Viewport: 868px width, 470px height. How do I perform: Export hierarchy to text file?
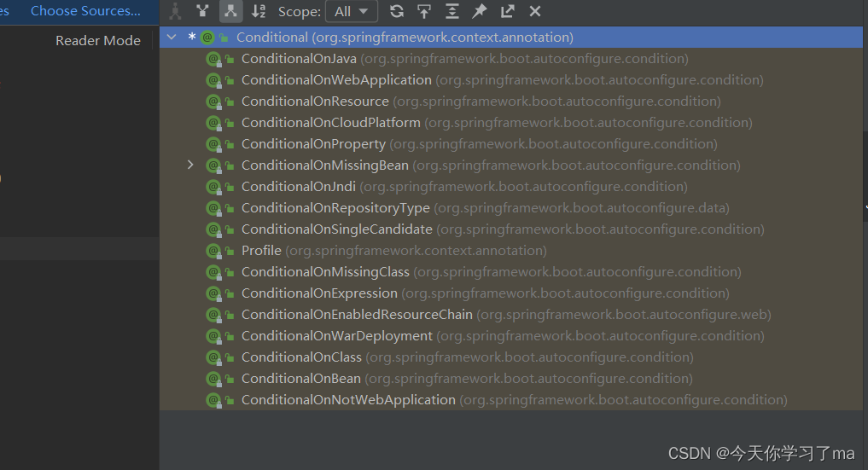tap(507, 11)
